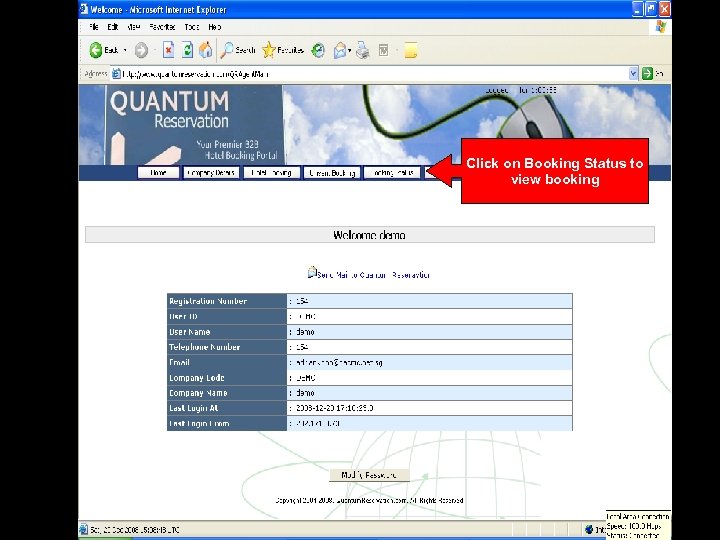Image resolution: width=720 pixels, height=540 pixels.
Task: Click the Mail envelope toolbar icon
Action: (340, 50)
